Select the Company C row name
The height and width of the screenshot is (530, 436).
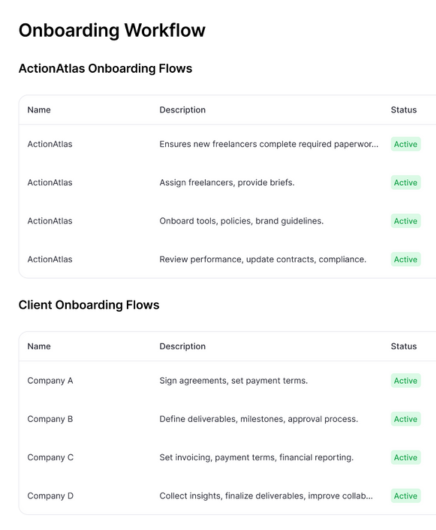pos(50,457)
